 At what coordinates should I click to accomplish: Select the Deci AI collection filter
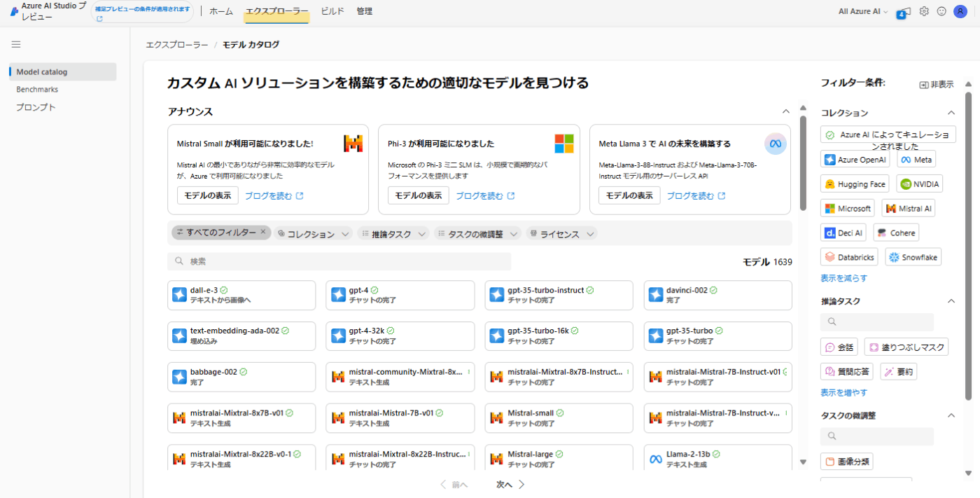coord(843,233)
